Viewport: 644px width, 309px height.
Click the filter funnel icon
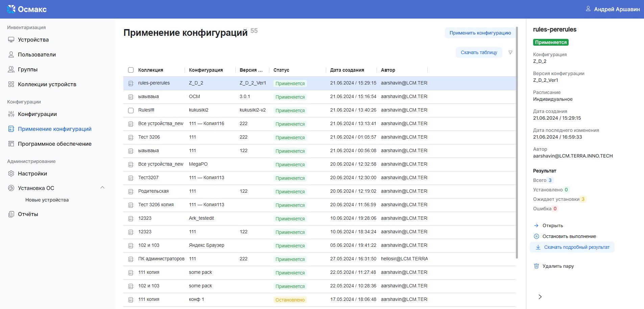510,52
